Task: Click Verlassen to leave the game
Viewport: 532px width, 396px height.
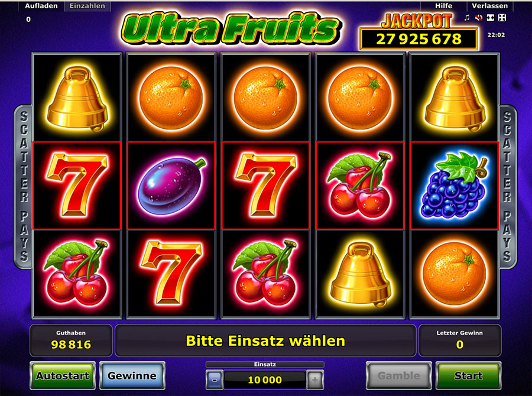Action: pos(489,6)
